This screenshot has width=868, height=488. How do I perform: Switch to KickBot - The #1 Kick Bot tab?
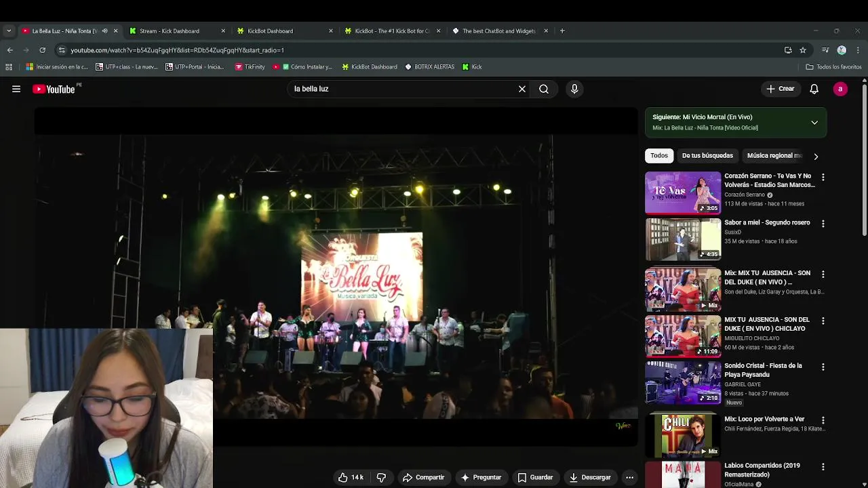pos(393,30)
